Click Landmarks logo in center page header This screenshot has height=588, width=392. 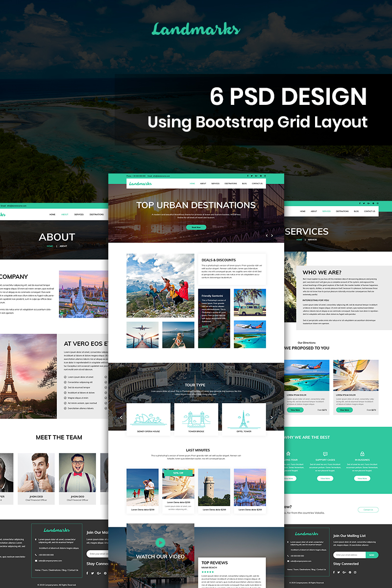[140, 184]
